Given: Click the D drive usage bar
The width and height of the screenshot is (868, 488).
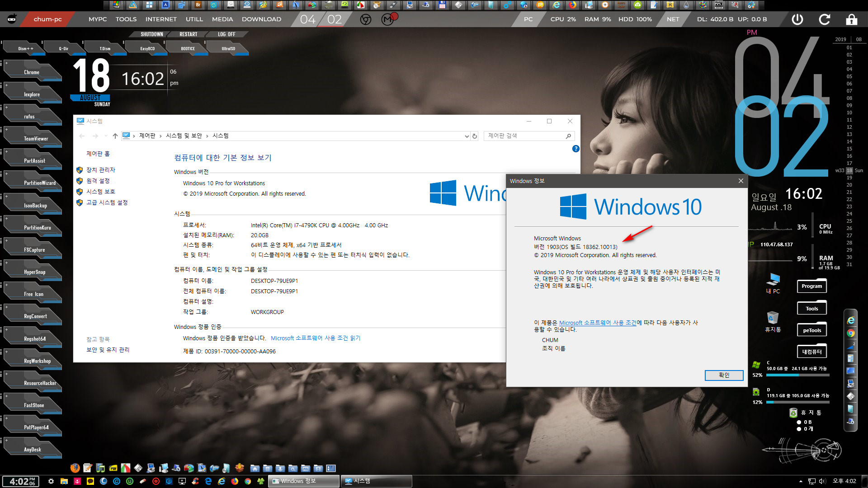Looking at the screenshot, I should pyautogui.click(x=798, y=402).
